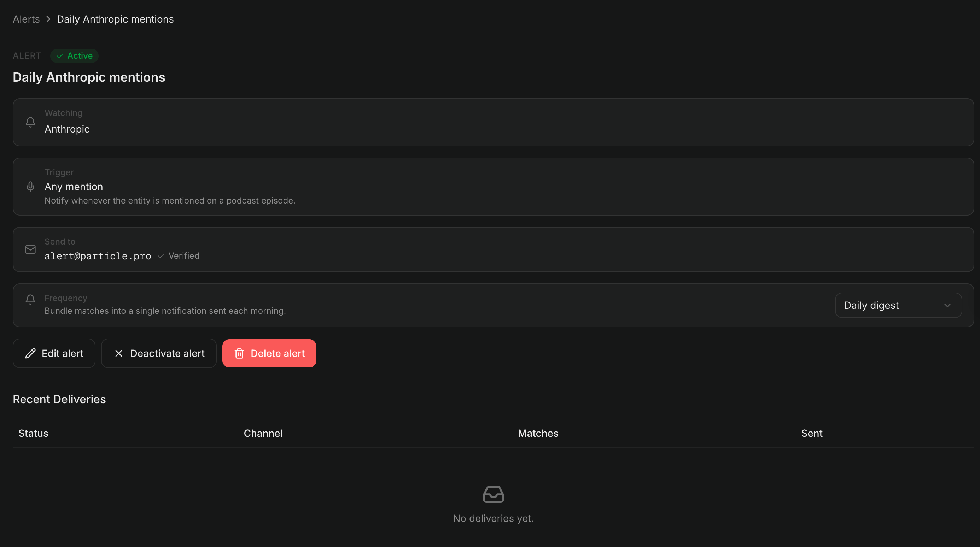Click the Verified checkmark icon
Screen dimensions: 980x547
tap(161, 256)
